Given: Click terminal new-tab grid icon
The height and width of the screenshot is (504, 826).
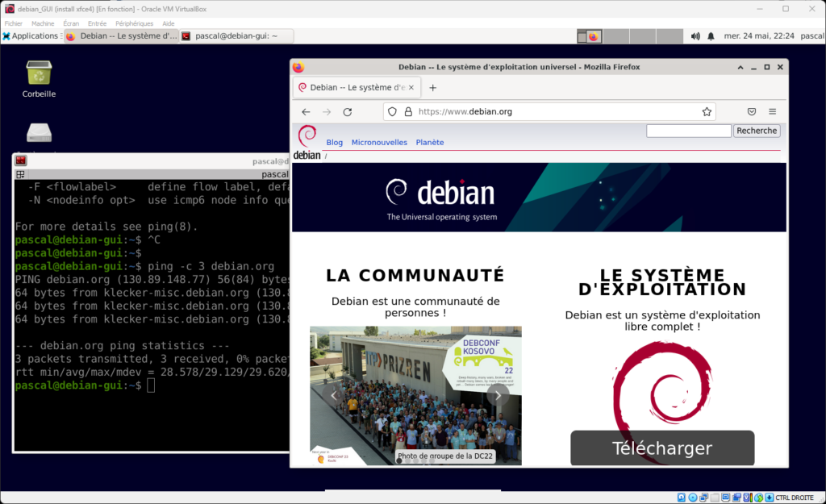Looking at the screenshot, I should pyautogui.click(x=20, y=174).
